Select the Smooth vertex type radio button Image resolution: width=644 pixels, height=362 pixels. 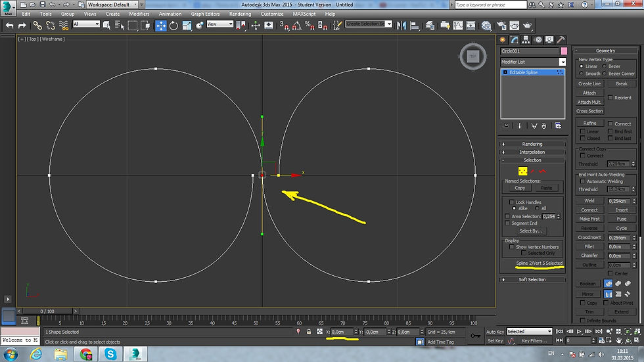tap(581, 74)
